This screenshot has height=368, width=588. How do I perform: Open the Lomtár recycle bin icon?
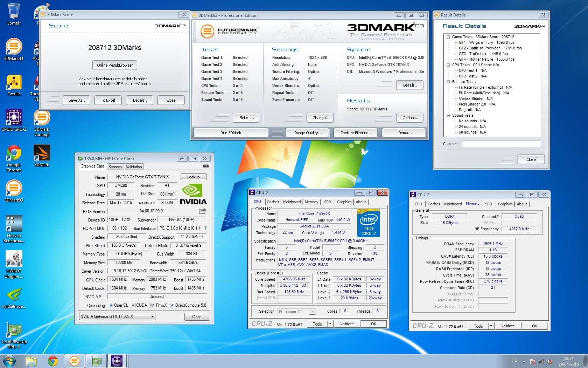tap(14, 14)
